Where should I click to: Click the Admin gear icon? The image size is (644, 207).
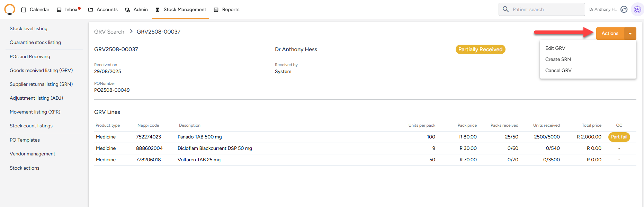click(x=127, y=10)
